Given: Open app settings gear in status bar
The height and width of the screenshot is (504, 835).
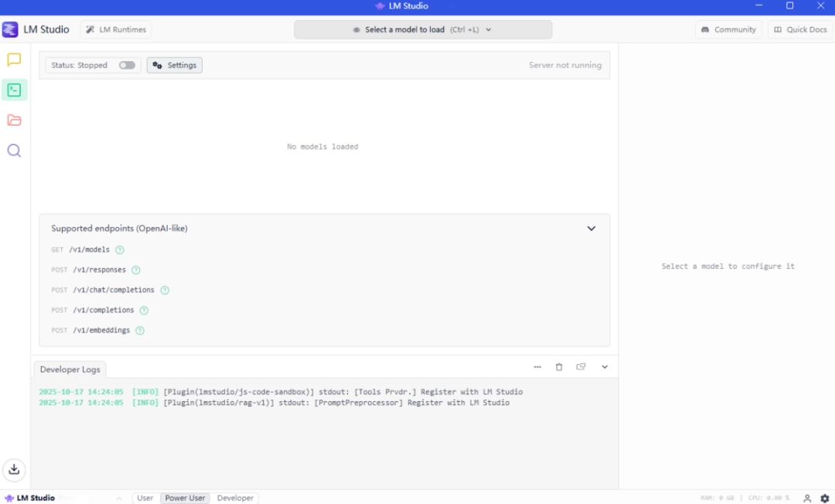Looking at the screenshot, I should pos(824,498).
